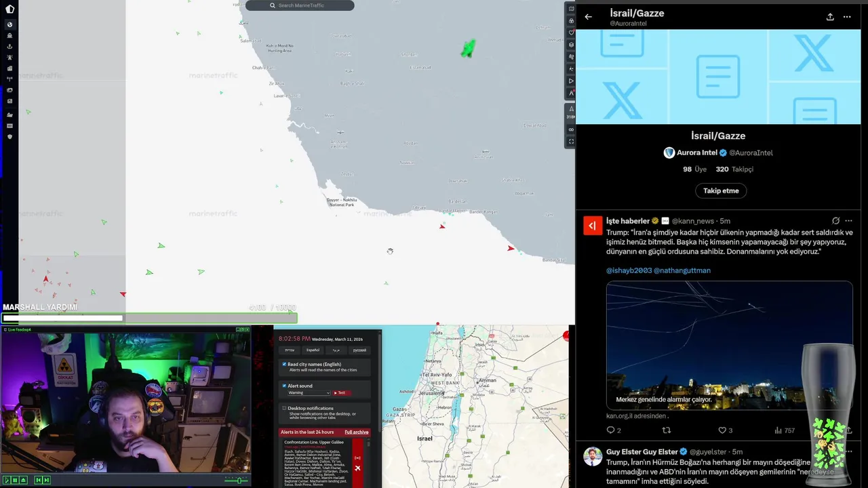Open the companies building icon in sidebar
Image resolution: width=868 pixels, height=488 pixels.
tap(9, 68)
